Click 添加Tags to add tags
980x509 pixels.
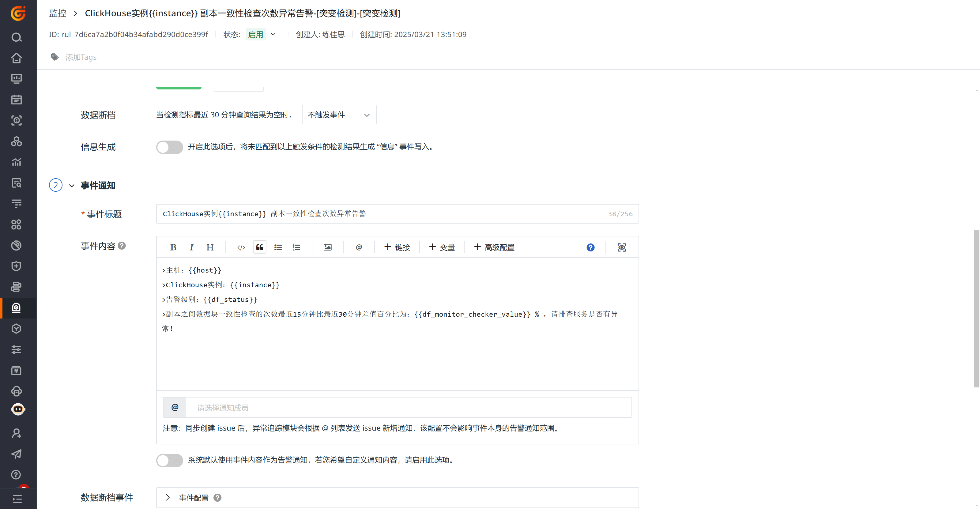click(x=81, y=57)
